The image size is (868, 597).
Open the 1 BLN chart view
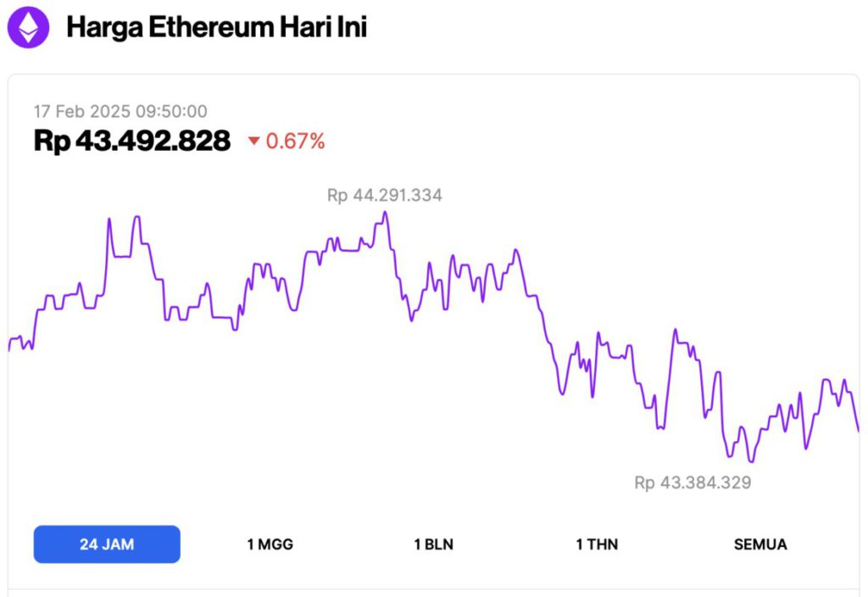tap(433, 544)
